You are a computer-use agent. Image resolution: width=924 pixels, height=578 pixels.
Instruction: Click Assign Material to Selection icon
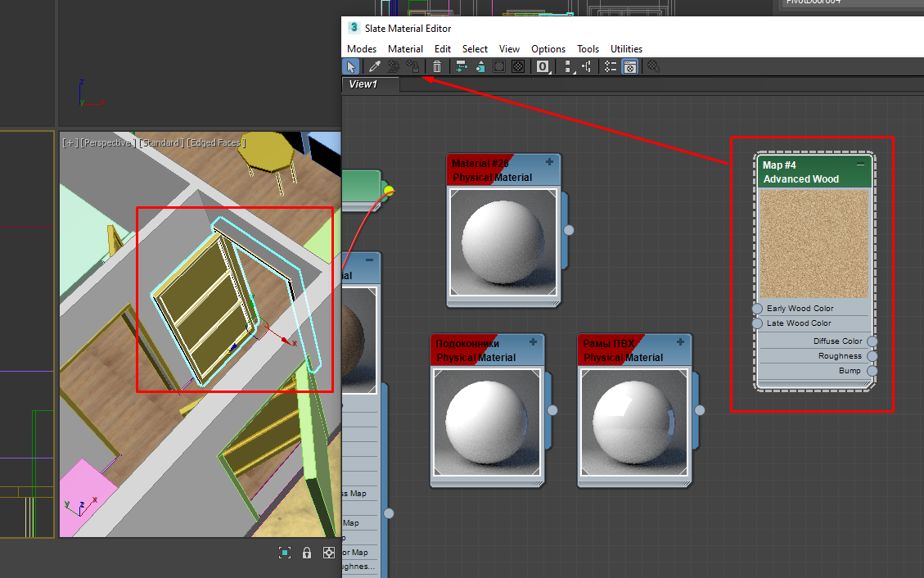coord(412,66)
